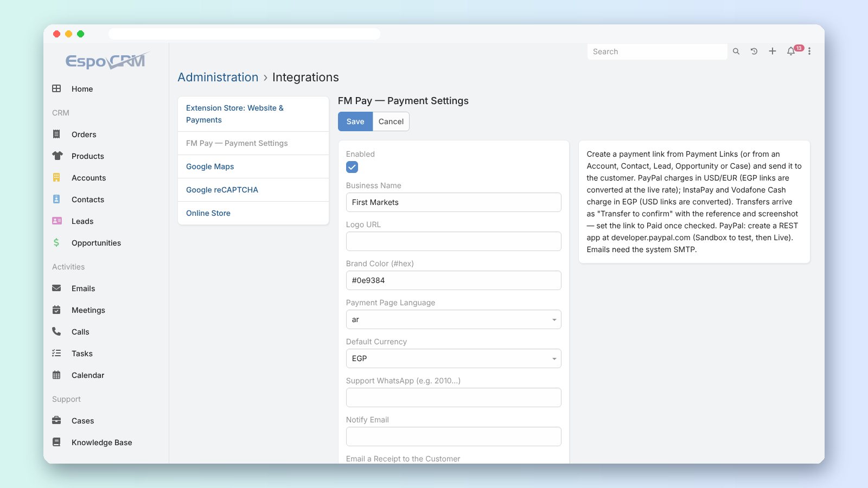Save the payment settings
The width and height of the screenshot is (868, 488).
355,121
